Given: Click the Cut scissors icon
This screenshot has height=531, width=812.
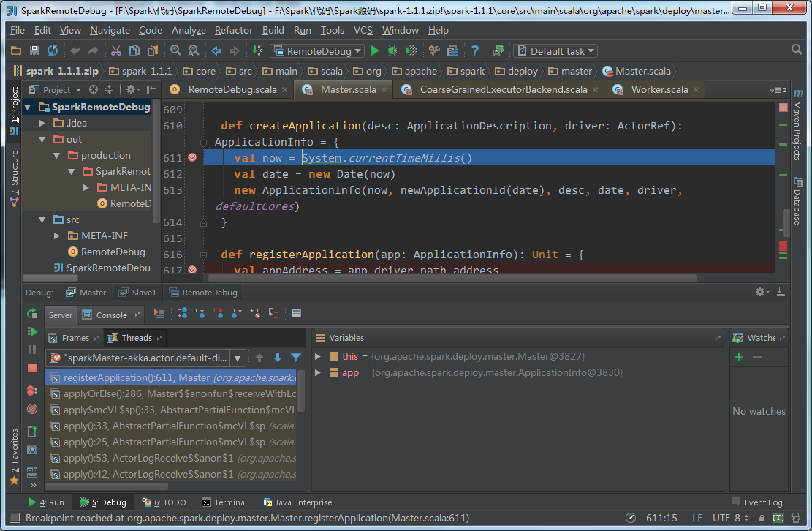Looking at the screenshot, I should (x=116, y=50).
